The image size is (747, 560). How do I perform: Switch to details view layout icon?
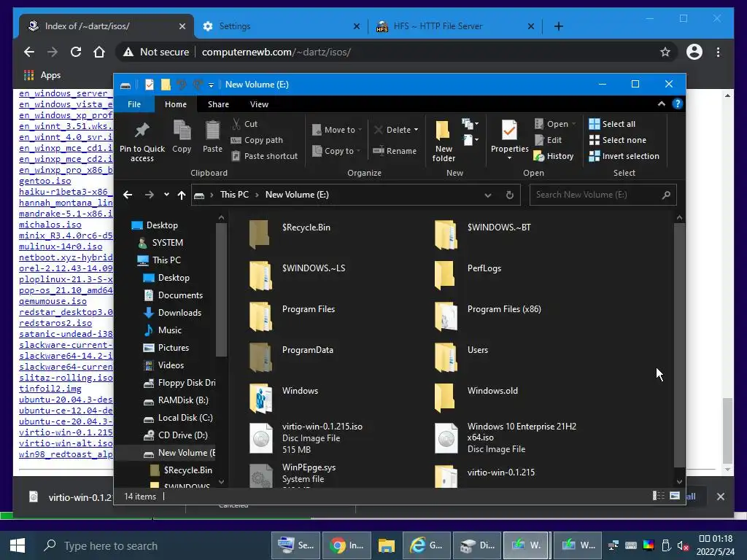659,496
